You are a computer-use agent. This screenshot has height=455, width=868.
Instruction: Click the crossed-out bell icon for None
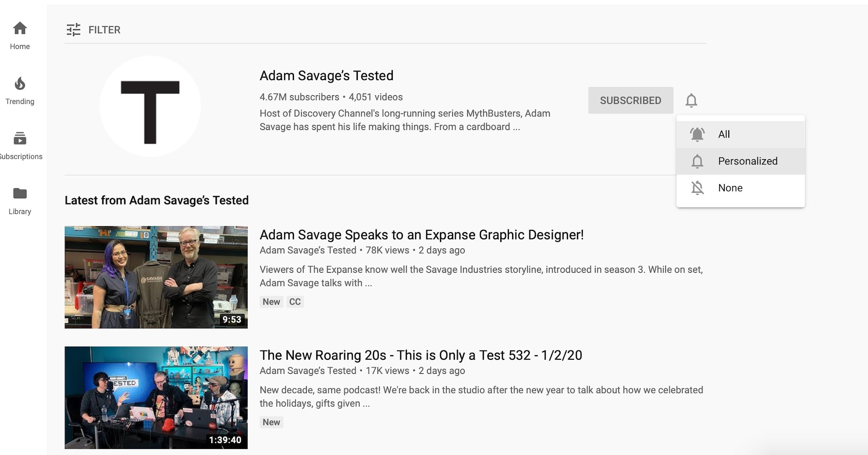(697, 188)
